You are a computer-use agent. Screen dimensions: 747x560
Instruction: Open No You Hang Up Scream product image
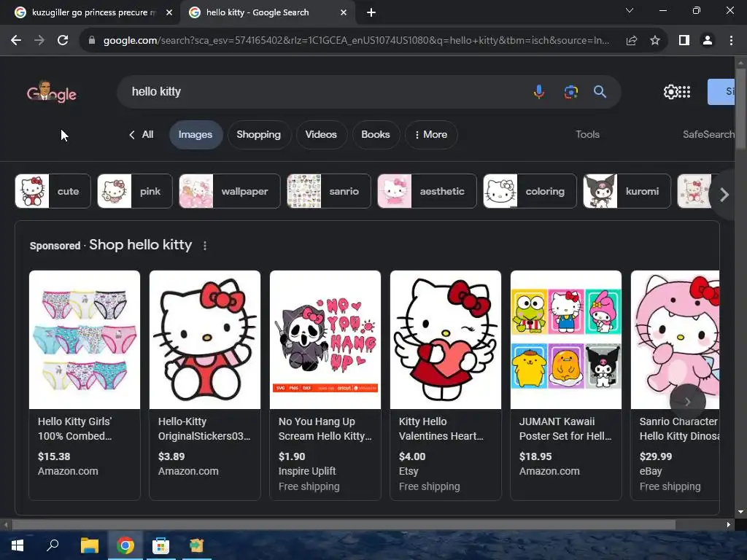(x=325, y=340)
